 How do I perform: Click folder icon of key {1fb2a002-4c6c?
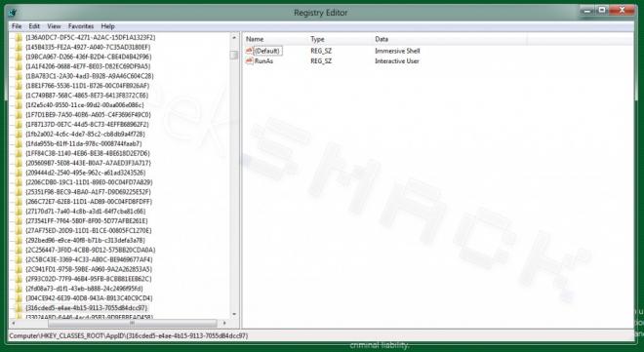[x=19, y=134]
